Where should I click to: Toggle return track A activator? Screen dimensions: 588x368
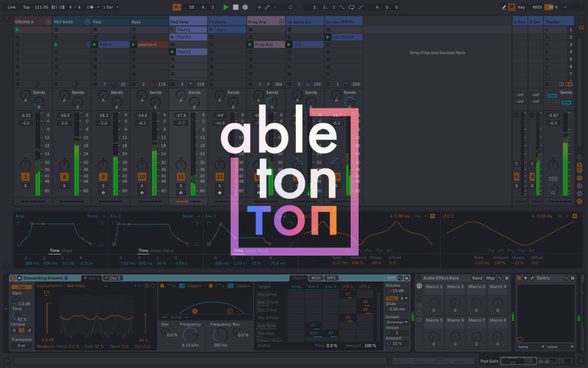[x=516, y=176]
